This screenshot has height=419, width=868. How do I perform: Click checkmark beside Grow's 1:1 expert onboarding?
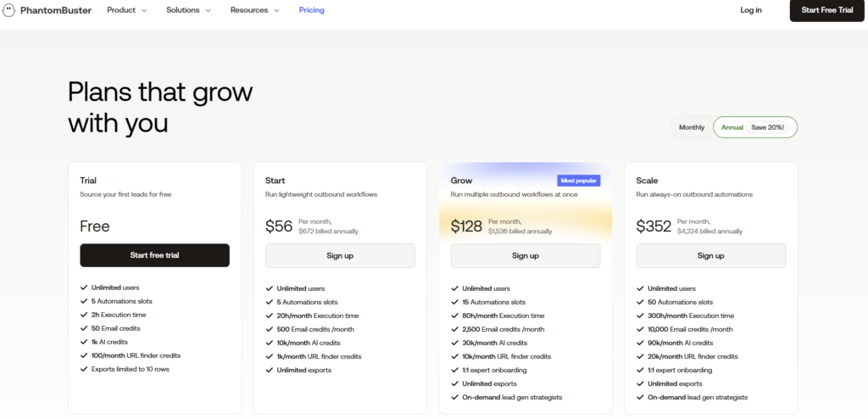(x=454, y=370)
